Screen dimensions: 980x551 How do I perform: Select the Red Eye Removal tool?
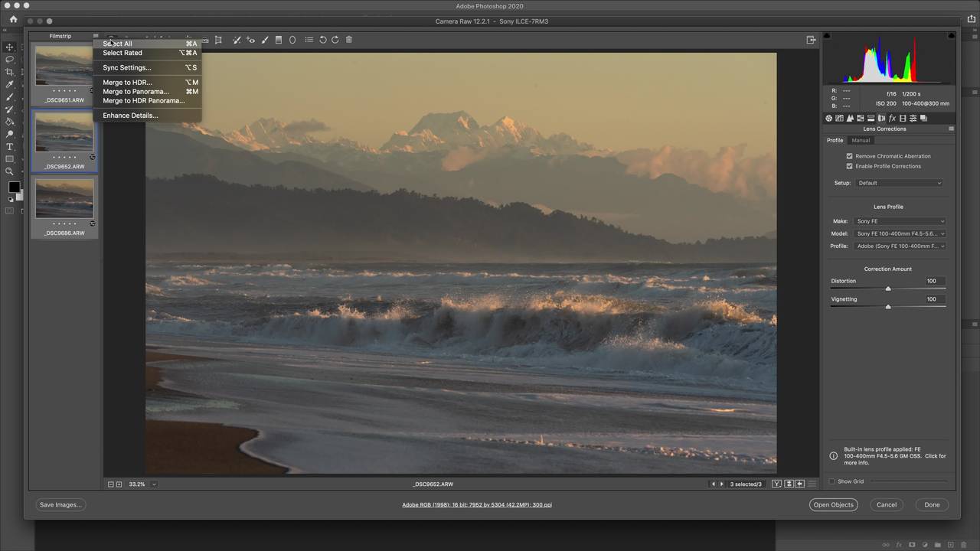250,40
